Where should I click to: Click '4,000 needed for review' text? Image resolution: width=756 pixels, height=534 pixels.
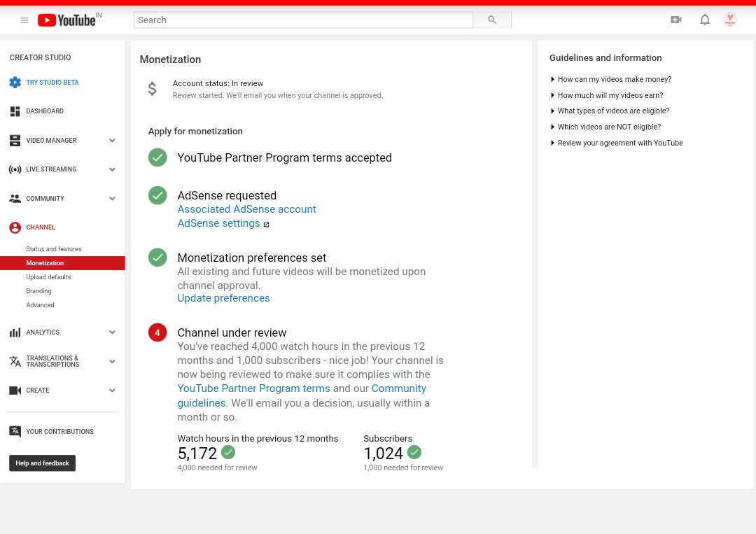tap(217, 468)
